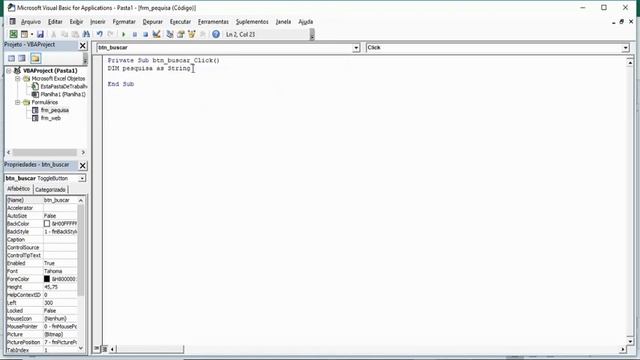Click the Height property value 45,75
This screenshot has height=360, width=640.
pyautogui.click(x=60, y=287)
